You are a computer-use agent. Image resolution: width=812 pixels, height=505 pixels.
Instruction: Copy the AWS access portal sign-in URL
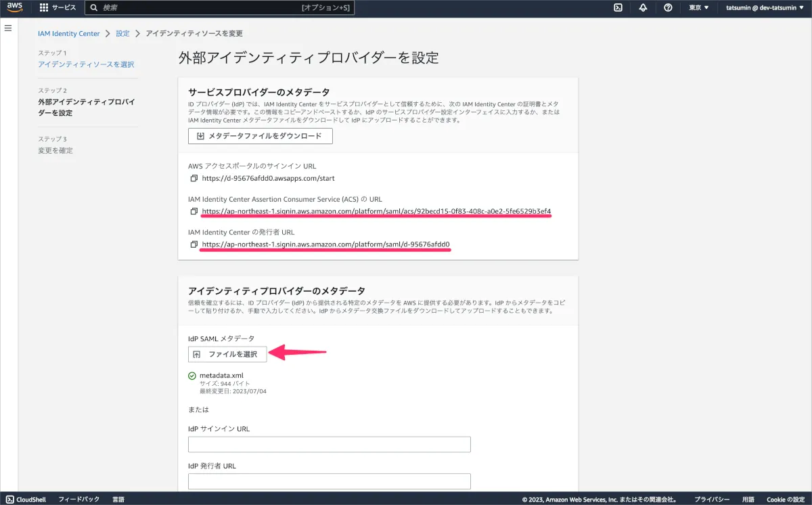point(194,178)
